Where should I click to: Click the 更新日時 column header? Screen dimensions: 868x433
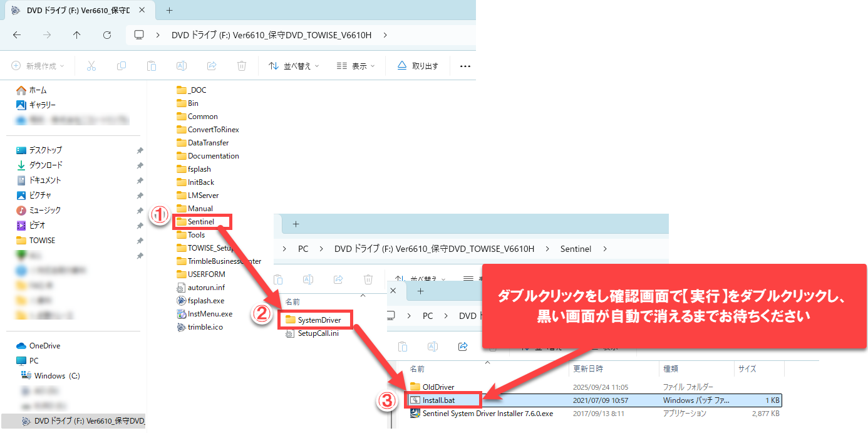coord(587,369)
